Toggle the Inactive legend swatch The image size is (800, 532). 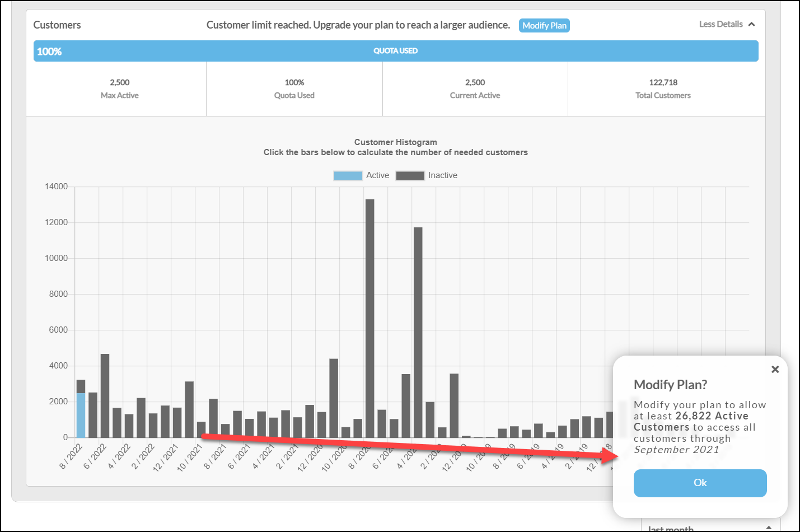(410, 175)
